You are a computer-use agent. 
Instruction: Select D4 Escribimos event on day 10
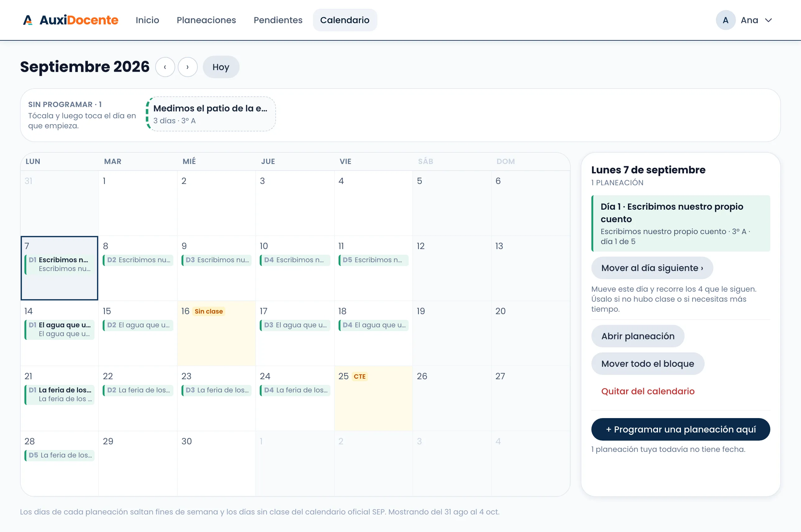[295, 260]
